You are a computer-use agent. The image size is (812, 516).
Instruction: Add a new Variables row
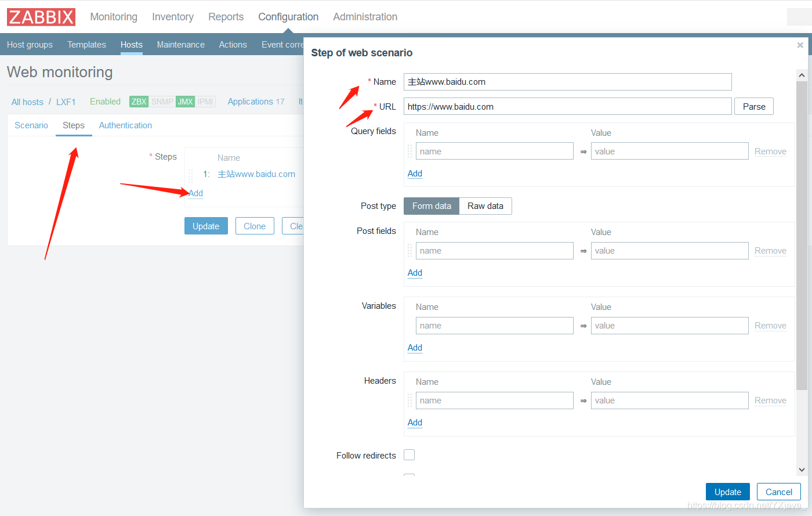[x=415, y=348]
